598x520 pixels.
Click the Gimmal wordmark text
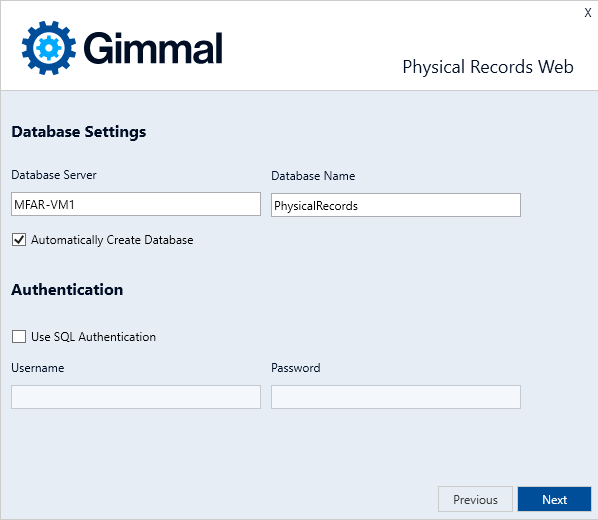coord(153,48)
